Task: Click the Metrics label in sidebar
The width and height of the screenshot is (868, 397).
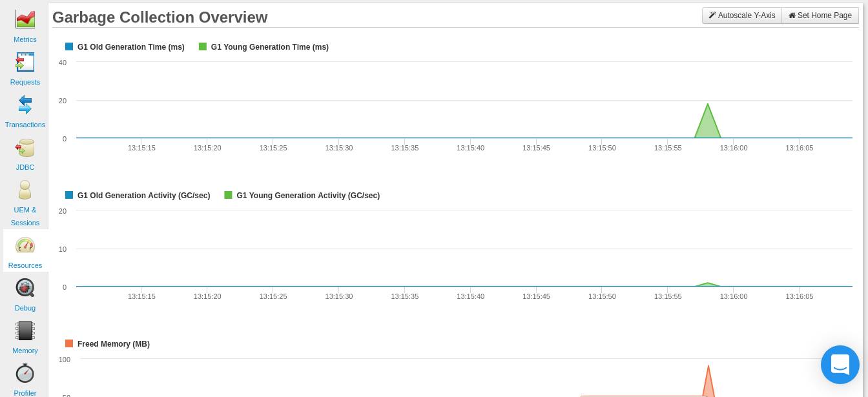Action: 25,39
